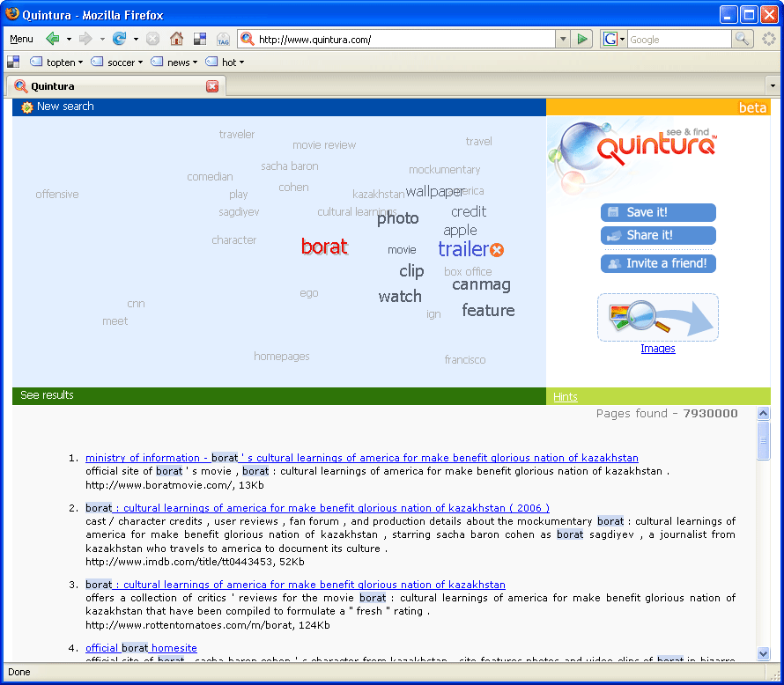Screen dimensions: 784x685
Task: Click the clip keyword
Action: coord(411,271)
